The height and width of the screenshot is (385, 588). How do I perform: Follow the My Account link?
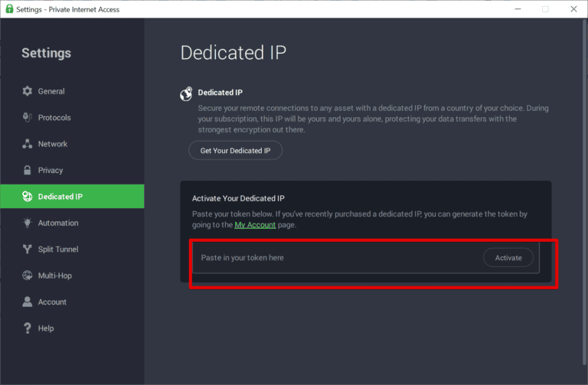[x=255, y=225]
